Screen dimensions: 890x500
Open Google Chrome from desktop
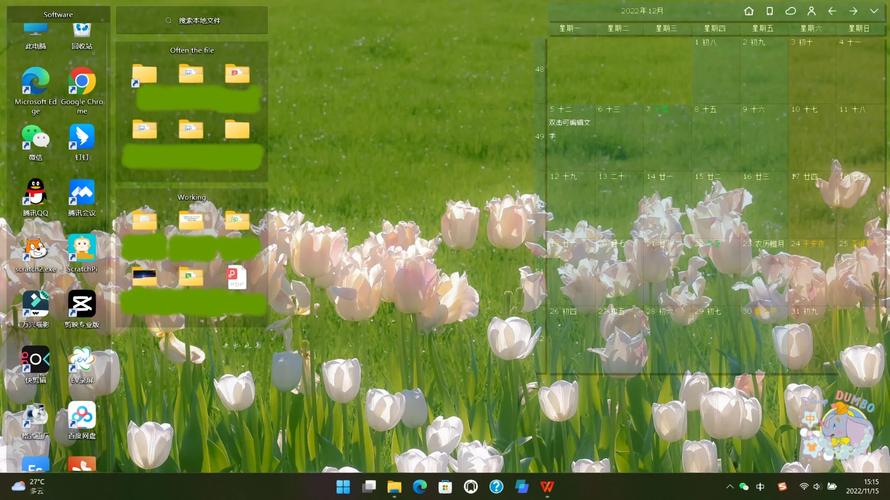pos(82,81)
